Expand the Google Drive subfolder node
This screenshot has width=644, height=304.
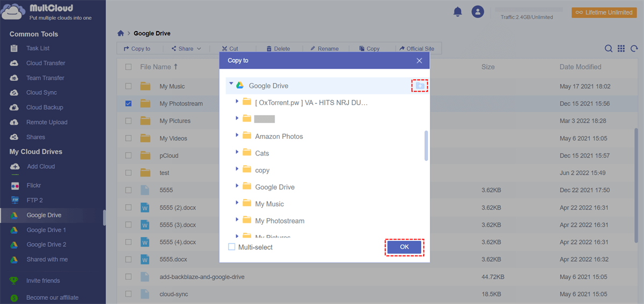tap(237, 187)
